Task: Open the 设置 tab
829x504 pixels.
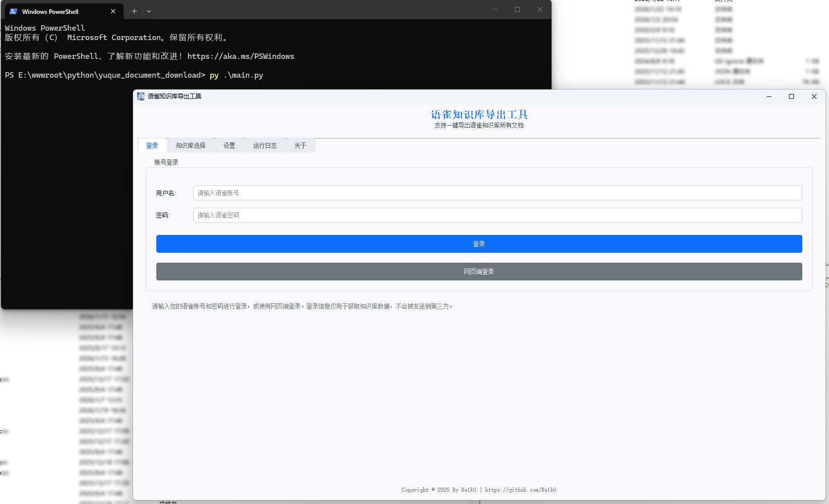Action: point(229,145)
